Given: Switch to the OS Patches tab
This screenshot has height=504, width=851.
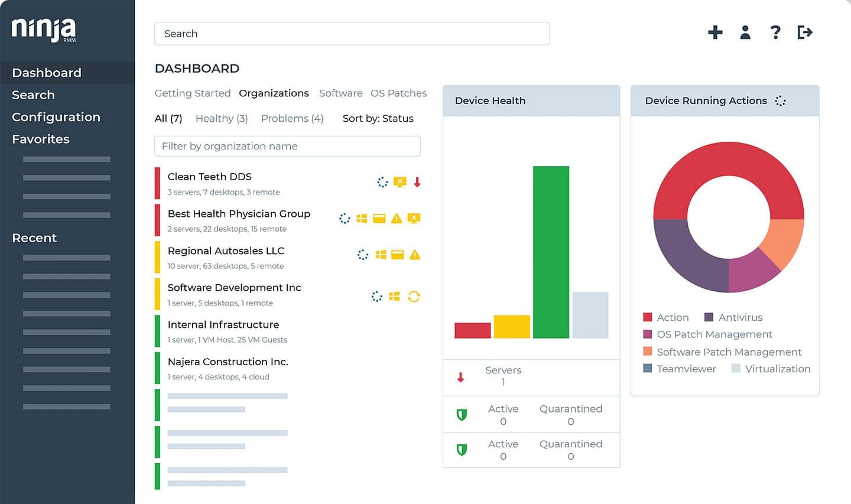Looking at the screenshot, I should 398,93.
